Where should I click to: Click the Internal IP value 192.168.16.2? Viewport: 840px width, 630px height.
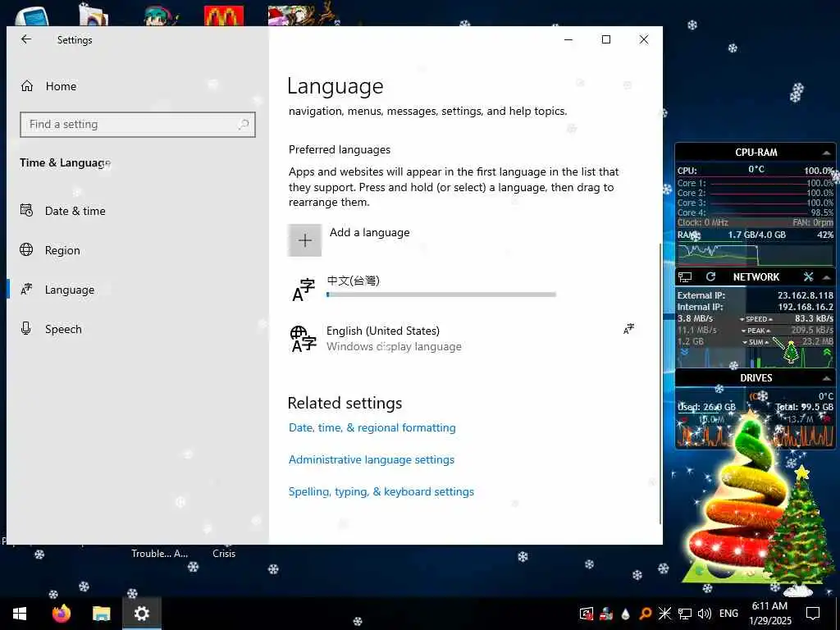tap(806, 307)
